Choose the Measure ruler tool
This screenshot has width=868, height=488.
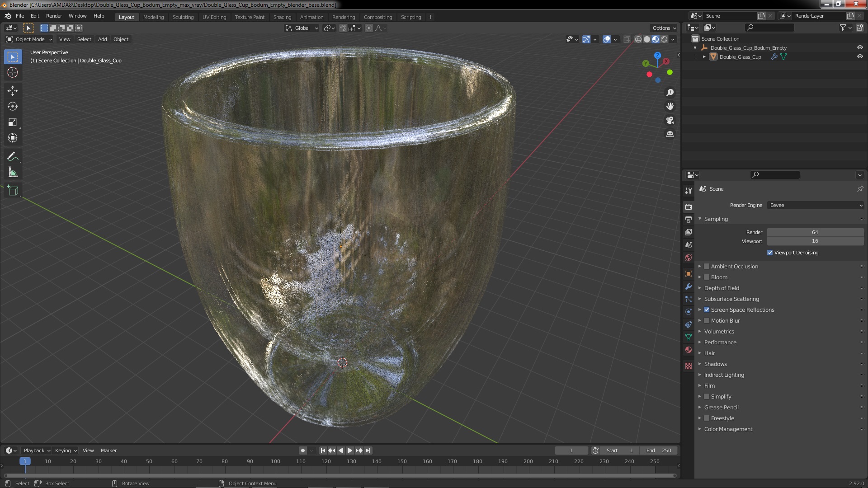coord(13,173)
